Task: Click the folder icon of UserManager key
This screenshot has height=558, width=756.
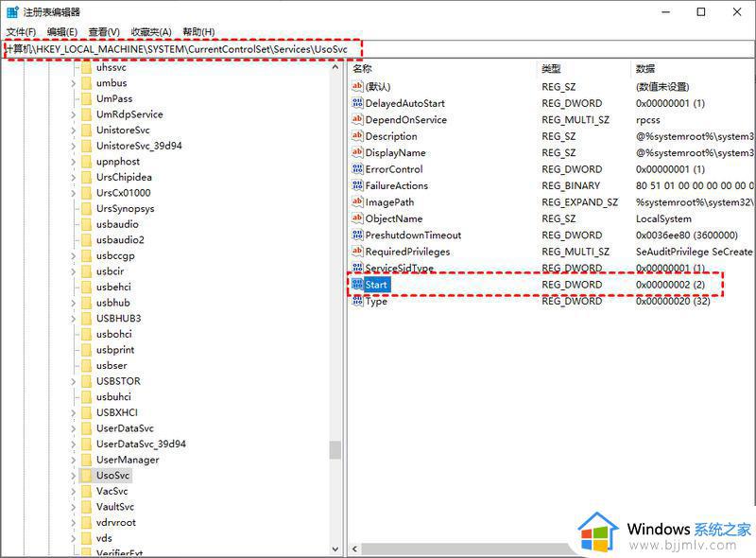Action: [86, 460]
